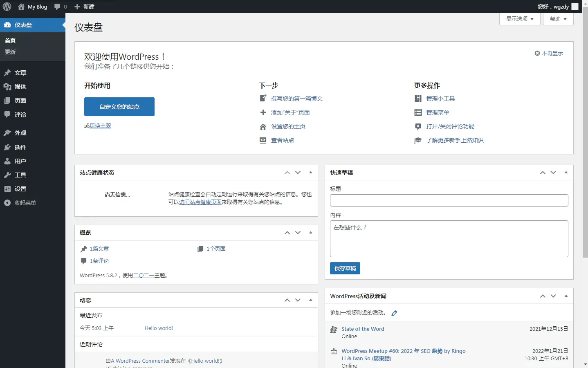The width and height of the screenshot is (588, 368).
Task: Collapse the 动态 panel with its triangle
Action: [x=311, y=300]
